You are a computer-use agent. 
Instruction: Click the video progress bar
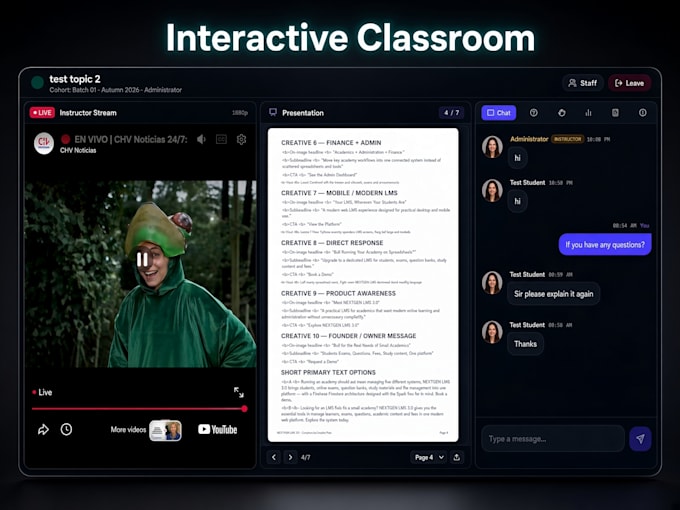(x=138, y=409)
